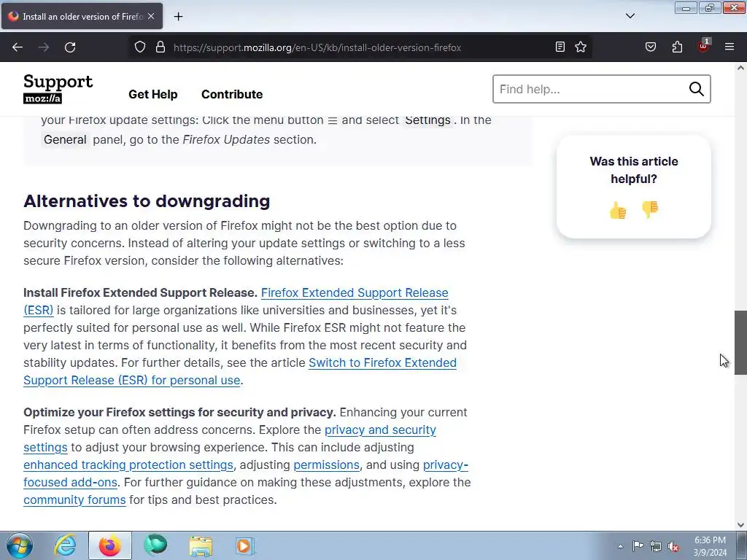Screen dimensions: 747x560
Task: Click scrollbar down arrow
Action: (x=740, y=525)
